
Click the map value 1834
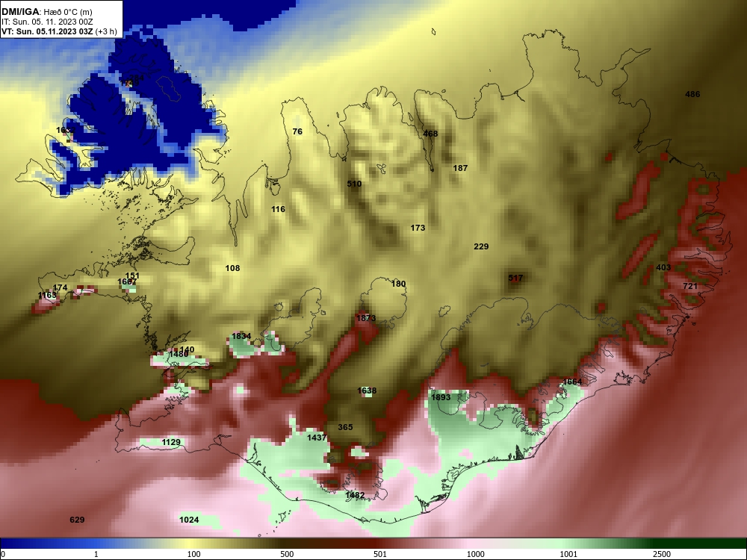click(241, 336)
